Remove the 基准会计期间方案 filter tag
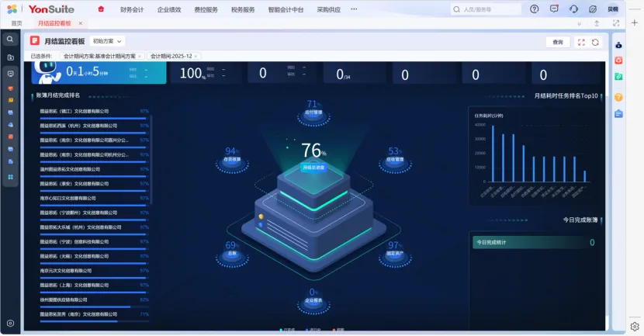 click(140, 57)
